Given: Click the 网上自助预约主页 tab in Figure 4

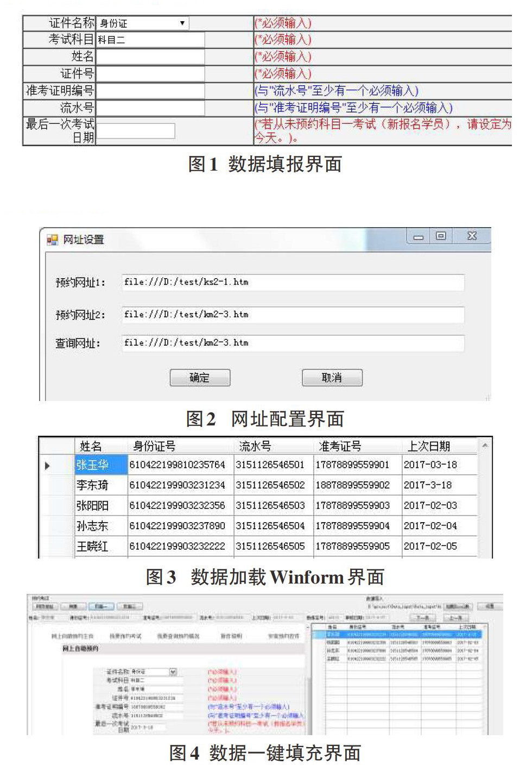Looking at the screenshot, I should (x=72, y=636).
